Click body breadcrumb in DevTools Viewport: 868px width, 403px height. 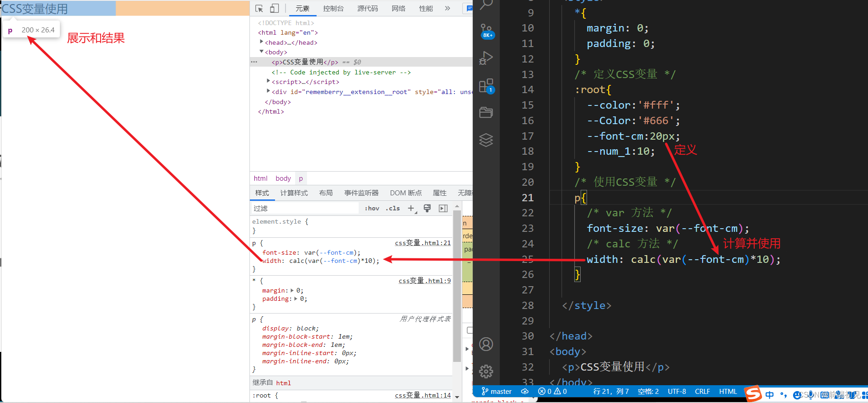tap(283, 178)
